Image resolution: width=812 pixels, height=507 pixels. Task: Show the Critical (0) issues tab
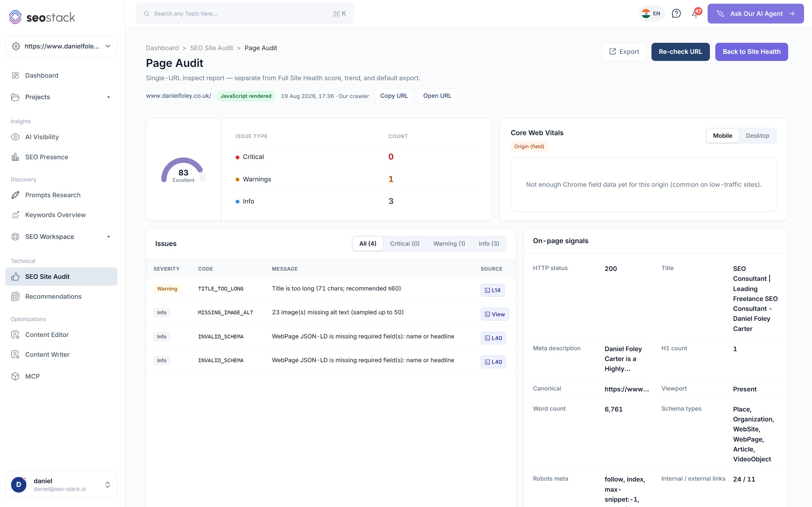405,244
